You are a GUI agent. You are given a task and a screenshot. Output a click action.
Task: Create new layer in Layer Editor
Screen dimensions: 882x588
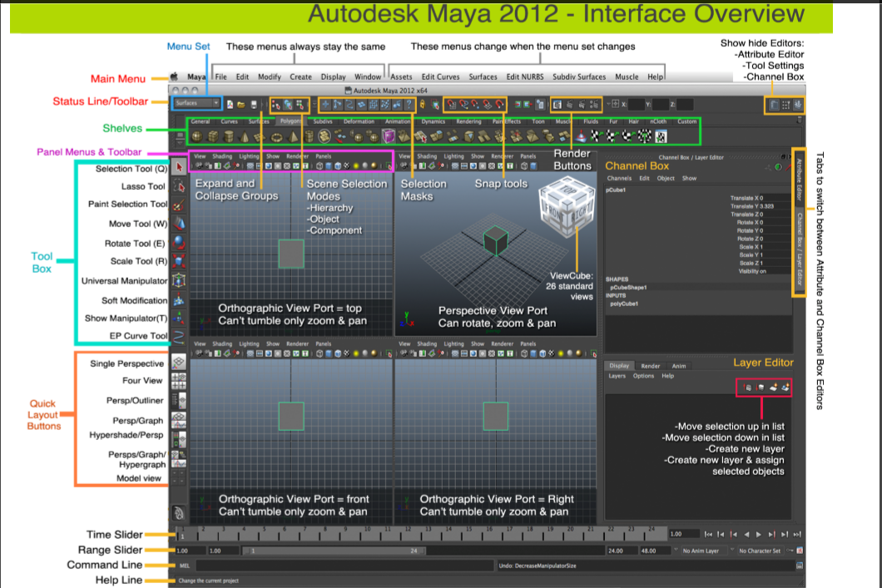pos(773,388)
